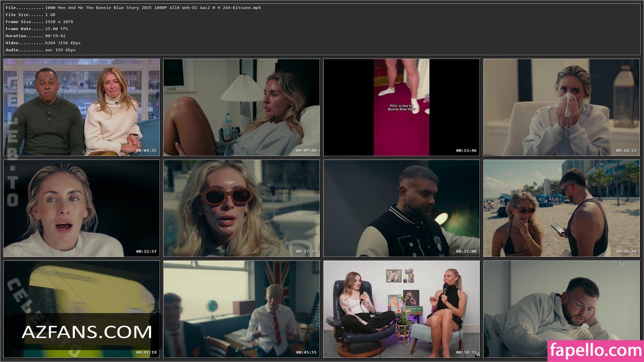Select the last thumbnail with grey hoodie
Image resolution: width=644 pixels, height=362 pixels.
(x=561, y=302)
